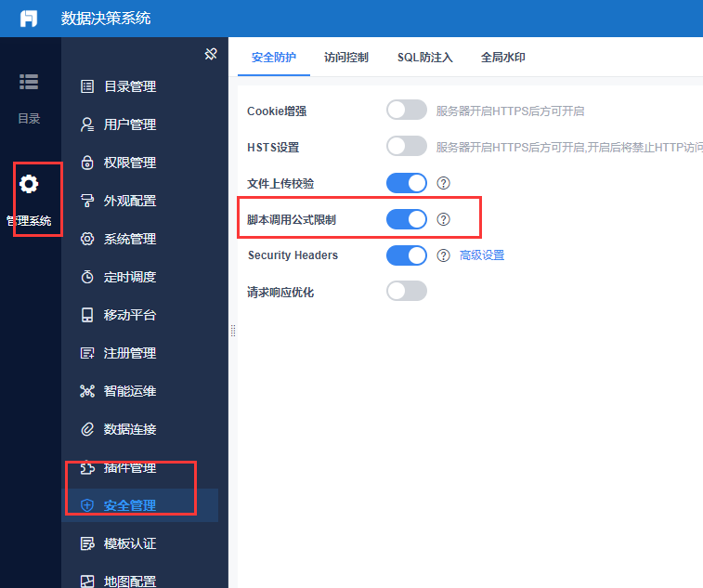Click the 地图配置 map icon
The height and width of the screenshot is (588, 703).
coord(87,581)
